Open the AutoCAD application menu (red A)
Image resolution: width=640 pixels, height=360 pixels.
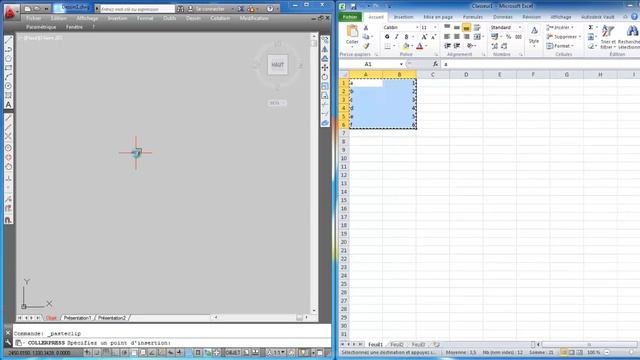tap(10, 12)
